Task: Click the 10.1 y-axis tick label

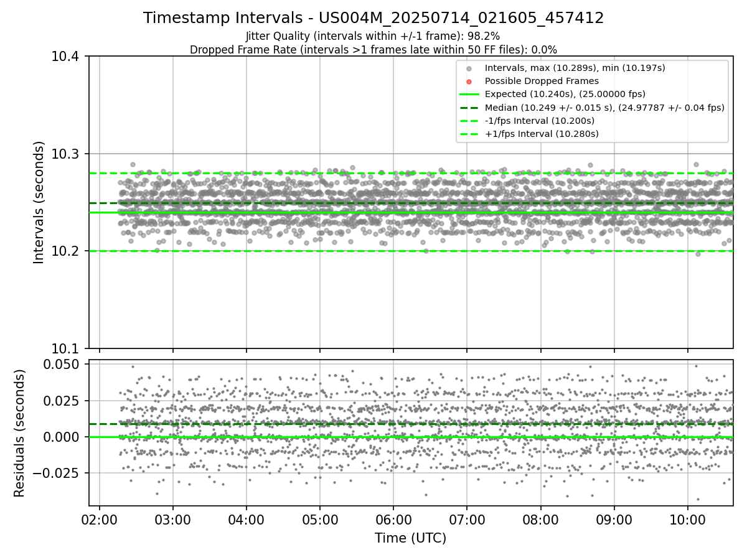Action: click(67, 348)
